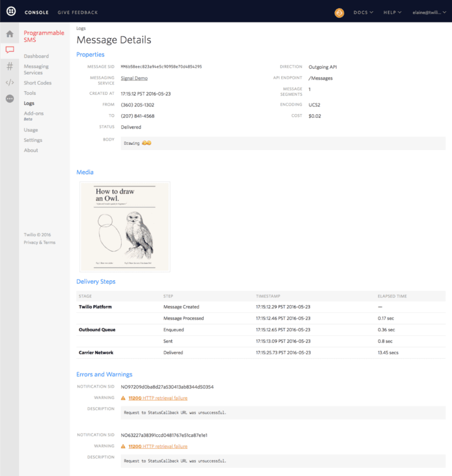Expand the Docs dropdown menu
The height and width of the screenshot is (476, 452).
click(364, 12)
